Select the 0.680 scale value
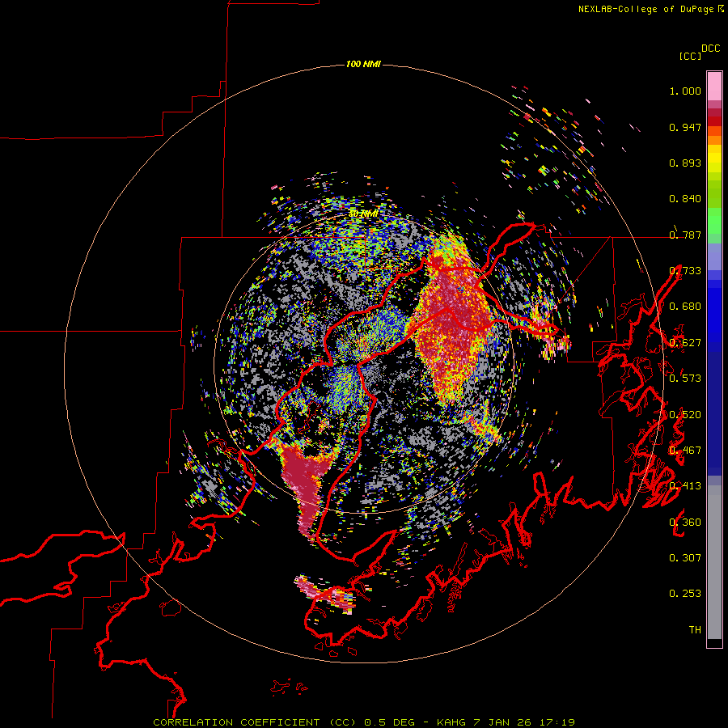 (685, 307)
